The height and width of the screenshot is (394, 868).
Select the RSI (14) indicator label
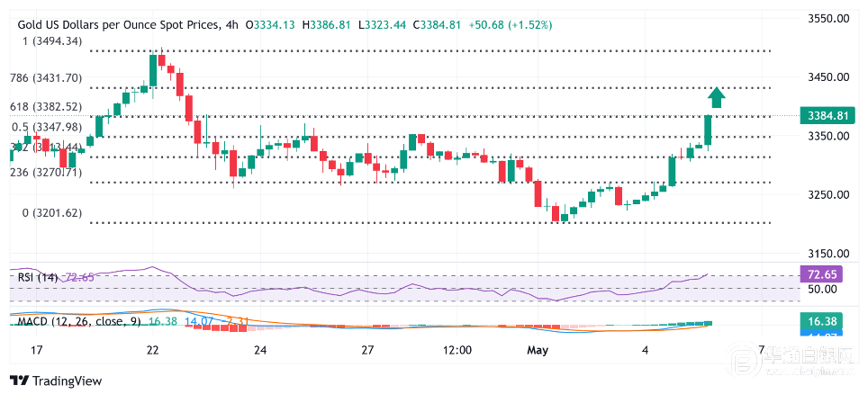37,277
